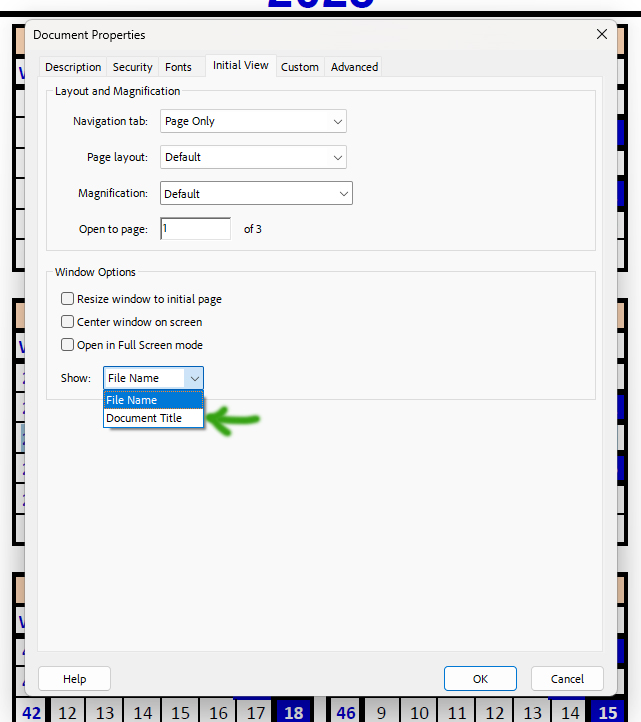Switch to the Description tab

[73, 67]
